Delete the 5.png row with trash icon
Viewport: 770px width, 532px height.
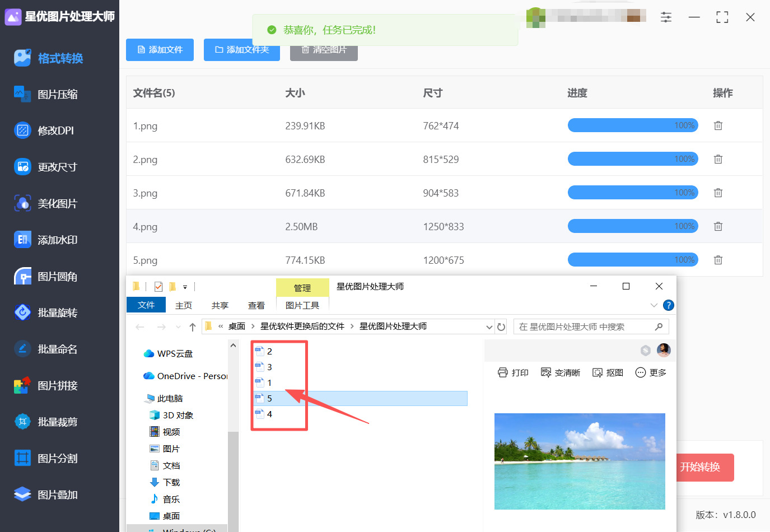718,260
